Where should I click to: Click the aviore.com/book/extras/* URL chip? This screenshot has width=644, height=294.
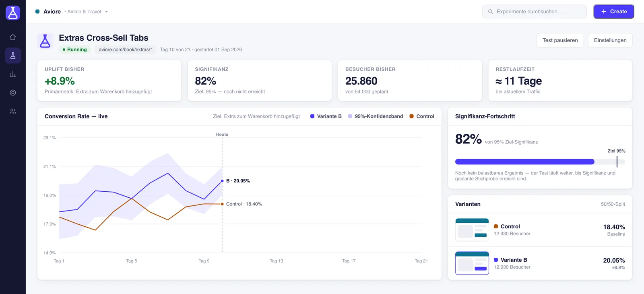125,50
